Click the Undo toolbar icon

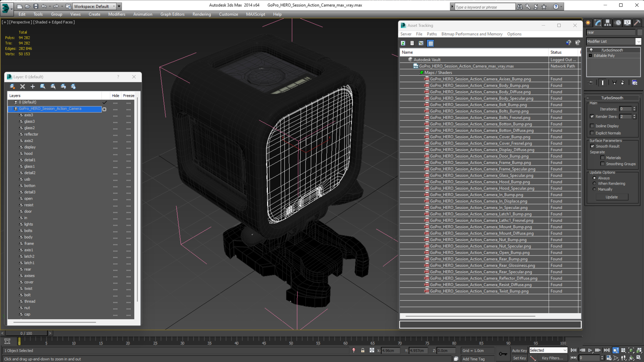point(44,6)
